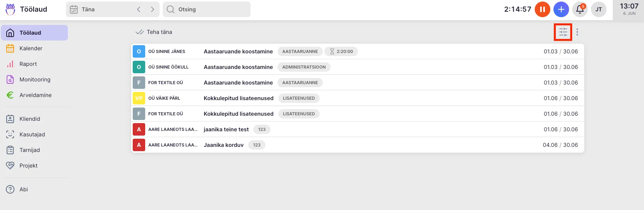Screen dimensions: 644x210
Task: Open the filter settings sliders icon
Action: point(563,32)
